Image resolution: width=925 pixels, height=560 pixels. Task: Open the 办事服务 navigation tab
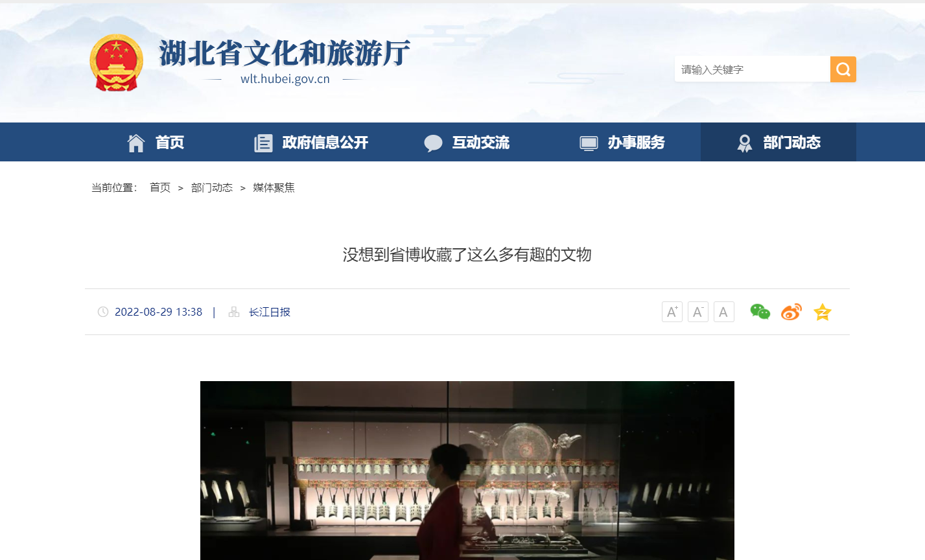(x=622, y=142)
